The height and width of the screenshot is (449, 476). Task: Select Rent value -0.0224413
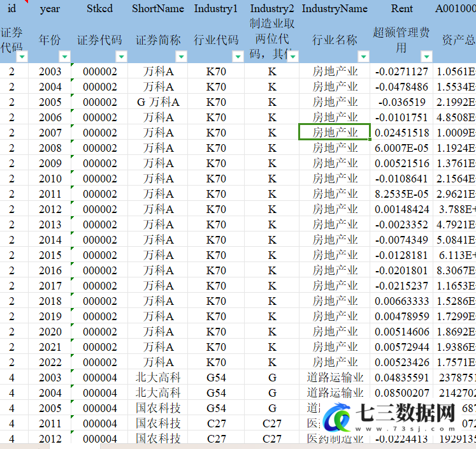(x=401, y=439)
